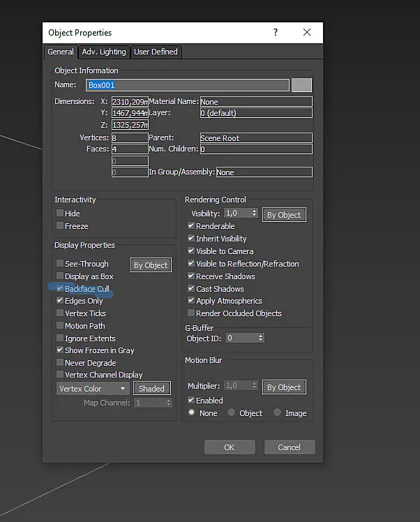Click By Object button in Display Properties
Image resolution: width=420 pixels, height=522 pixels.
tap(151, 265)
